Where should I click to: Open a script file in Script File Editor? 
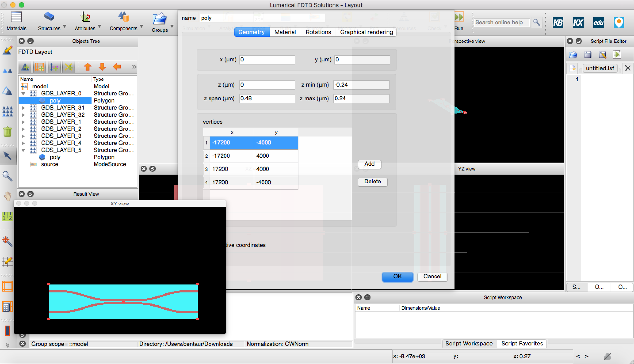coord(573,55)
